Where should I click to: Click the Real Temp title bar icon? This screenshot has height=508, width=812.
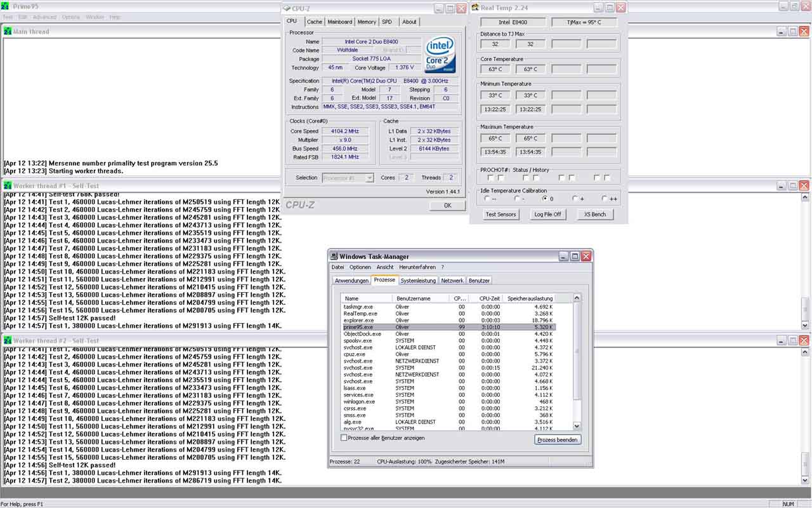tap(475, 8)
